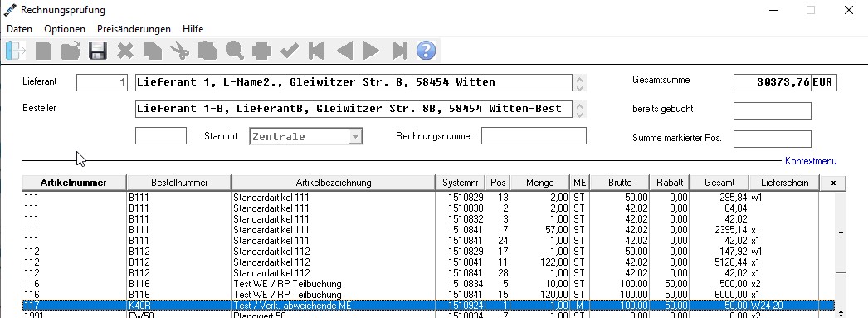Go to next record arrow icon
This screenshot has width=868, height=318.
pos(371,51)
